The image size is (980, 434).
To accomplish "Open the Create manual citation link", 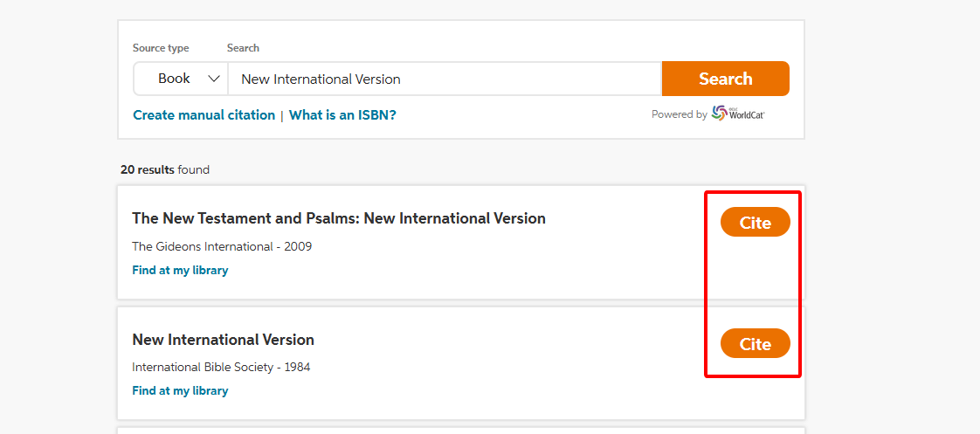I will point(204,115).
